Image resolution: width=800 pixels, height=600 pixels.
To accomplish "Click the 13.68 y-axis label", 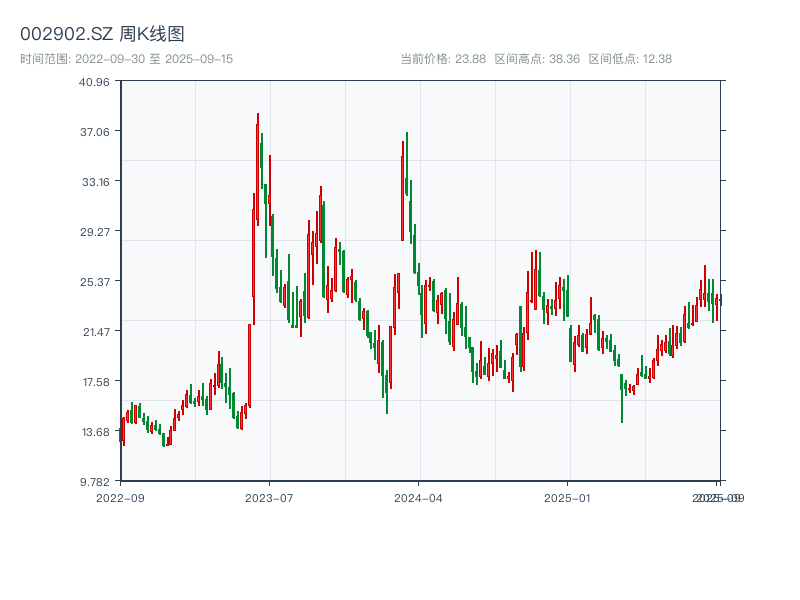I will click(96, 432).
